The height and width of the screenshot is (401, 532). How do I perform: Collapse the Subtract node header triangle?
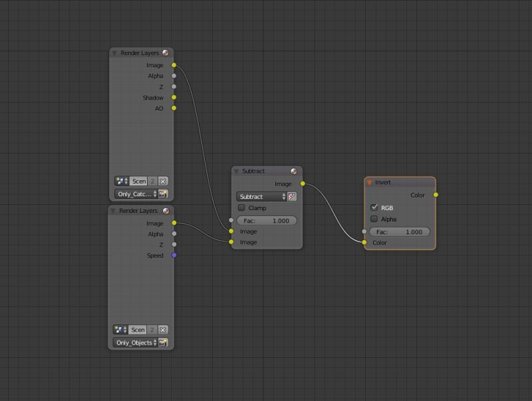tap(236, 171)
